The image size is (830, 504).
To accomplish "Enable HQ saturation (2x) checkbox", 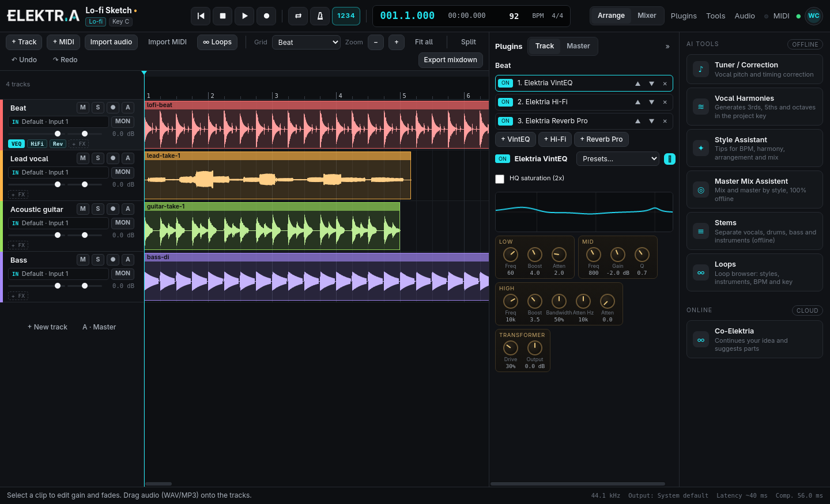I will pos(500,179).
